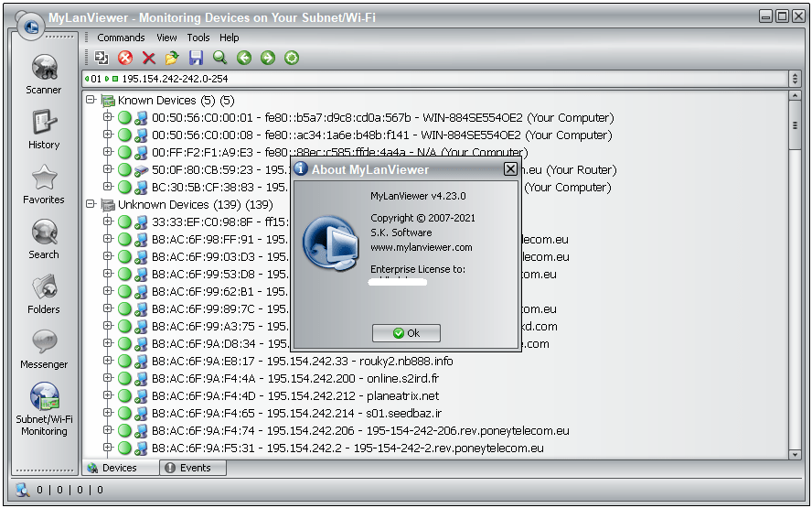Click the magnifier find toolbar icon
This screenshot has height=508, width=812.
(x=220, y=58)
